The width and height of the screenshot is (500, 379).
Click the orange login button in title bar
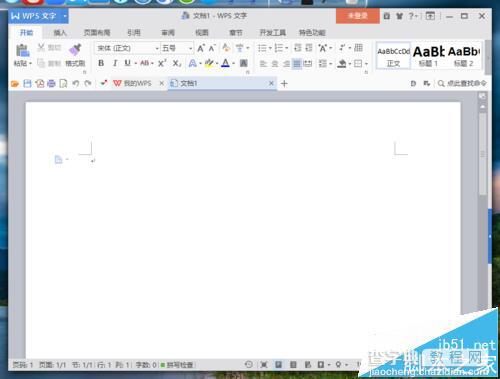pyautogui.click(x=358, y=16)
